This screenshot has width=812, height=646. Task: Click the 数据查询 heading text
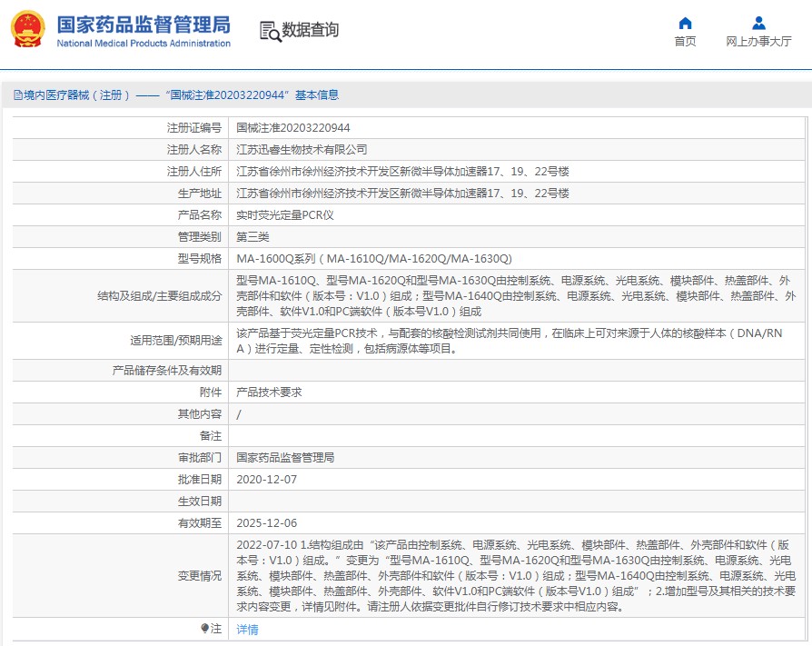pos(311,30)
